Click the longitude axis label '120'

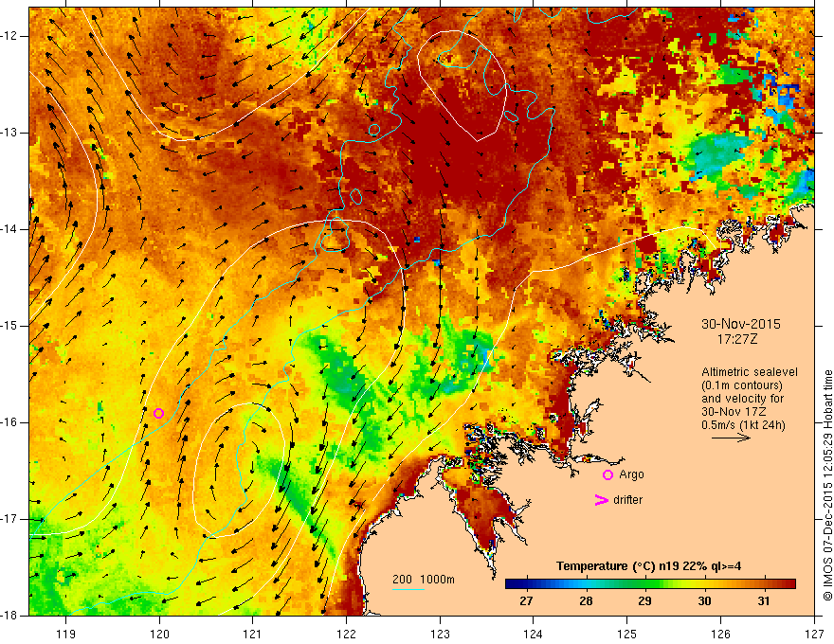pos(159,634)
